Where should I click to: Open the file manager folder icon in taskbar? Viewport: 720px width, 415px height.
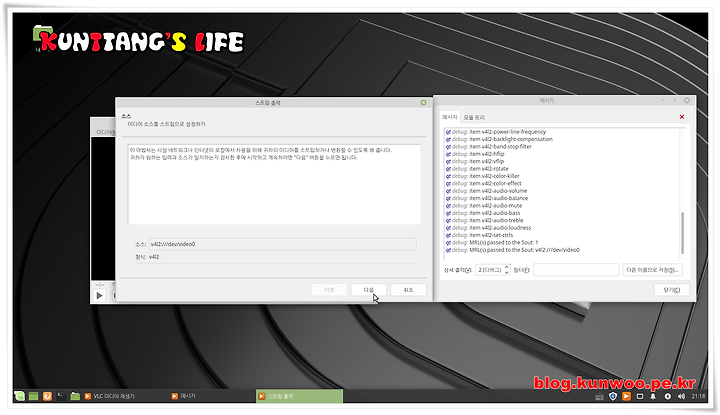[75, 396]
